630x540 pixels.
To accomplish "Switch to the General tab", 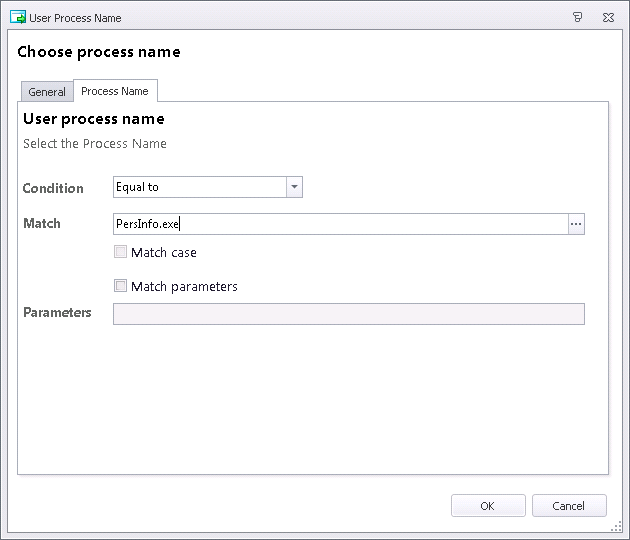I will [47, 92].
